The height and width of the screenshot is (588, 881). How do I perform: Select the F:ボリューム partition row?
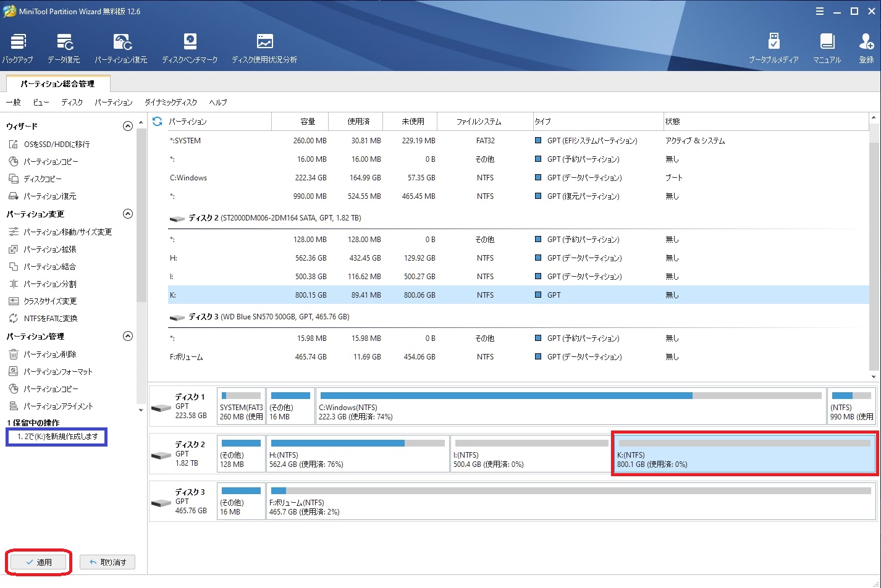click(x=518, y=357)
